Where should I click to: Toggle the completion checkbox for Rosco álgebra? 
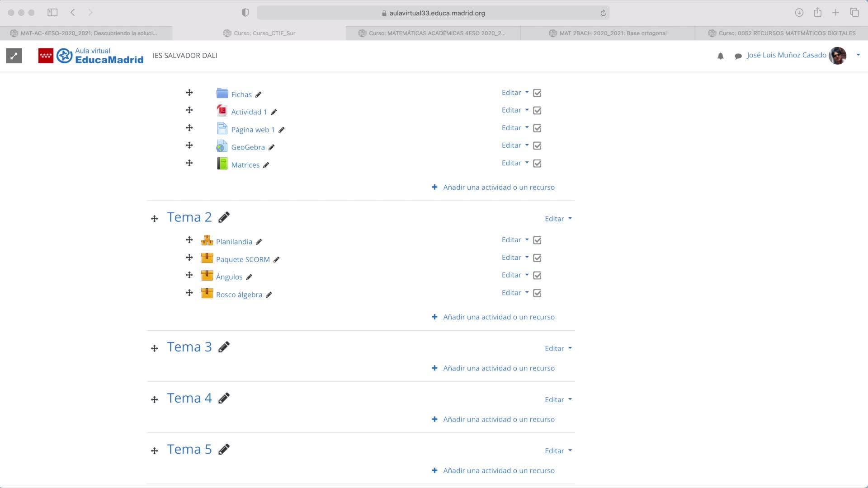point(537,293)
